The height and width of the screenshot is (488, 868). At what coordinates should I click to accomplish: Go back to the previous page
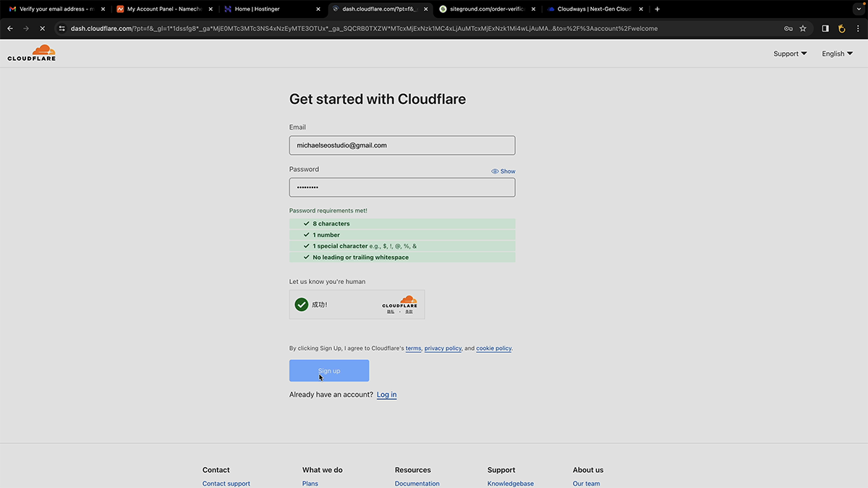(10, 29)
